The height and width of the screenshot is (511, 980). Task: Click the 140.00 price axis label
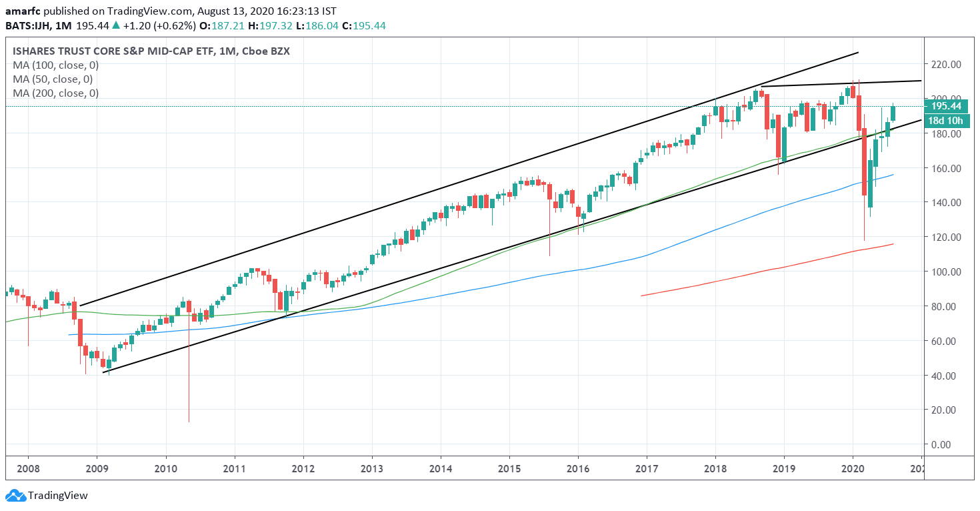(946, 202)
